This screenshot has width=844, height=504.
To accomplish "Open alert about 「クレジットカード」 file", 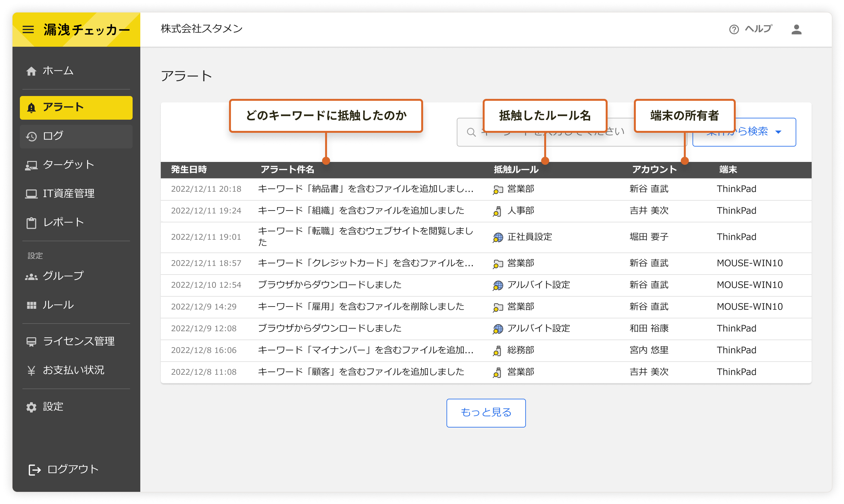I will [x=366, y=263].
